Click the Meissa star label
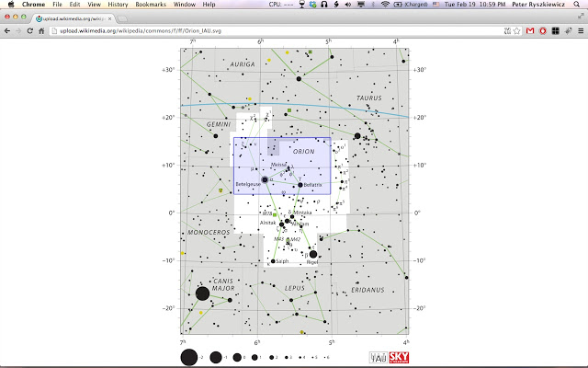Viewport: 588px width, 368px height. [x=278, y=165]
